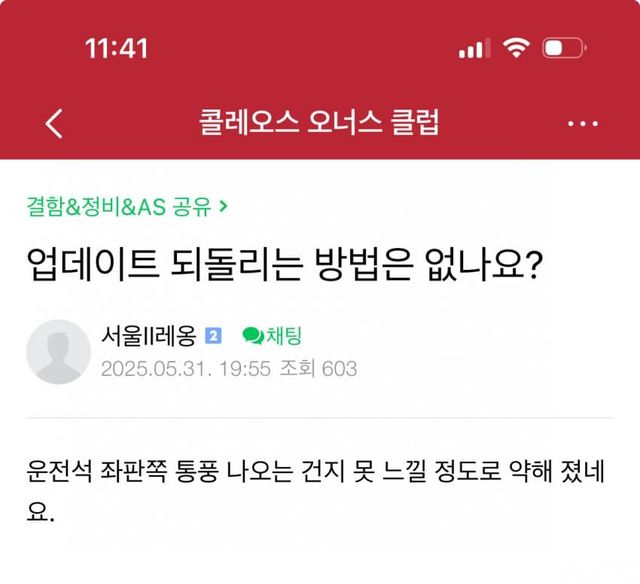Tap the Wi-Fi status icon
This screenshot has width=640, height=584.
pyautogui.click(x=517, y=48)
